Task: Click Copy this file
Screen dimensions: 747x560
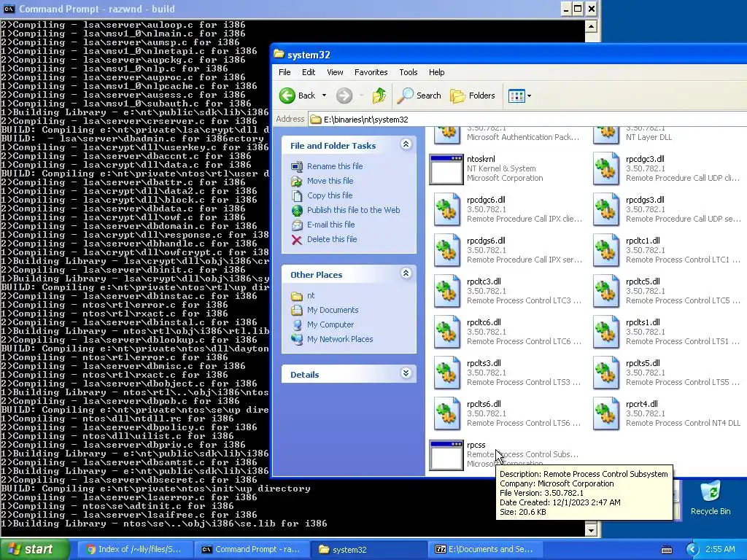Action: point(330,195)
